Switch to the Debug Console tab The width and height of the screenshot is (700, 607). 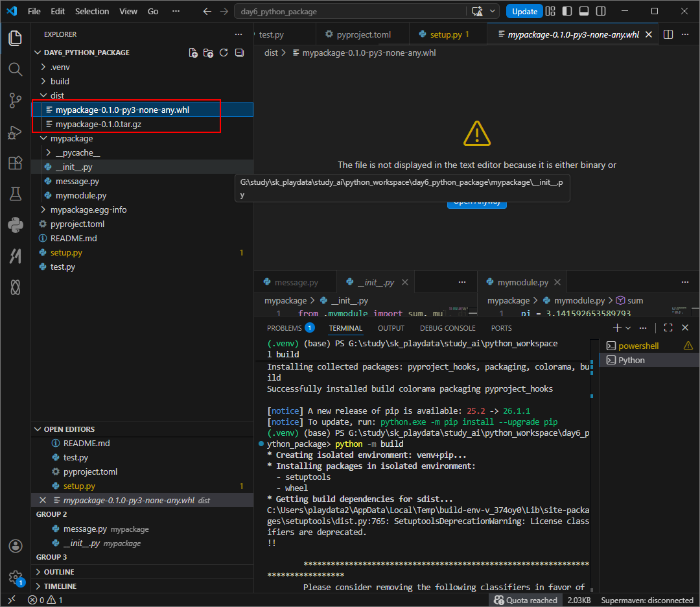pyautogui.click(x=447, y=328)
